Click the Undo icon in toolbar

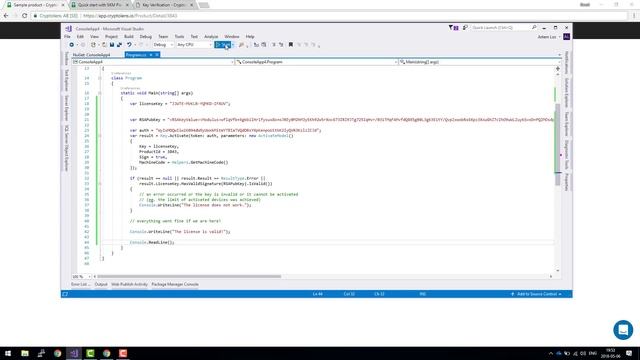pos(129,44)
